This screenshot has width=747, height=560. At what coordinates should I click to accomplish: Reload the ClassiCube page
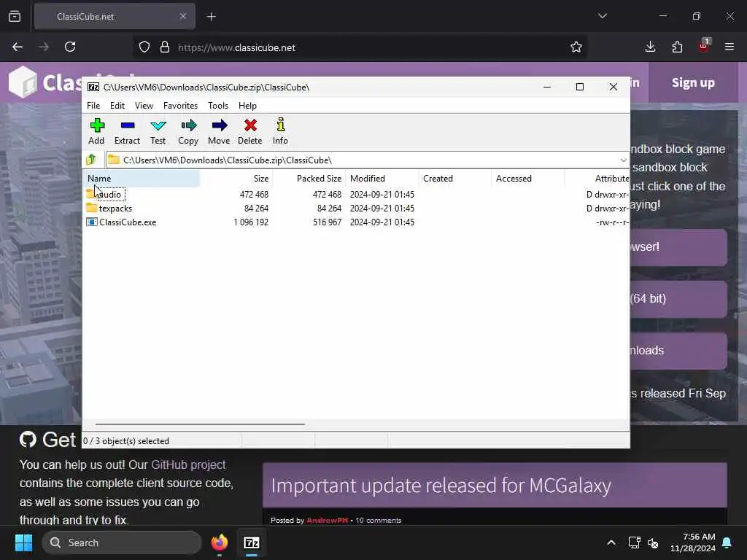(70, 47)
